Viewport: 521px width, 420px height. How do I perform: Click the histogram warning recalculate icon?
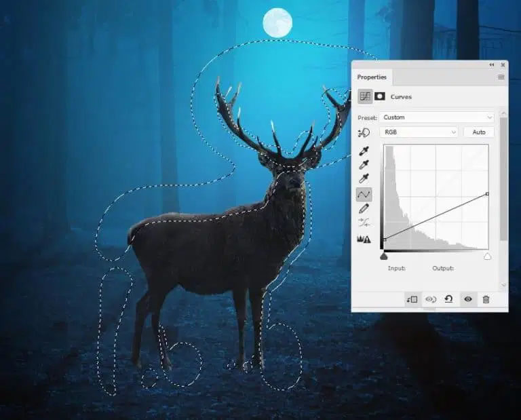pos(364,240)
